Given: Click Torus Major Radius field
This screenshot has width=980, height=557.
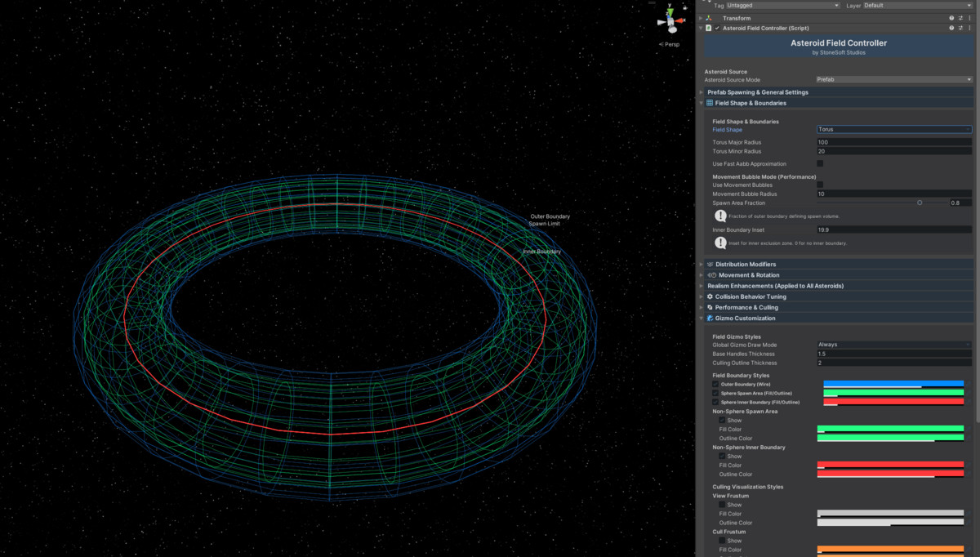Looking at the screenshot, I should 894,142.
